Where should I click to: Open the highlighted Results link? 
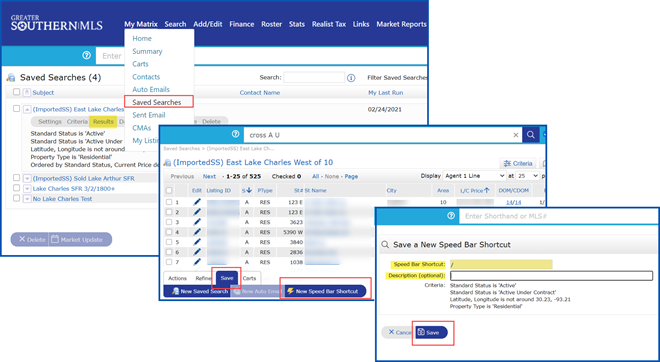[103, 122]
